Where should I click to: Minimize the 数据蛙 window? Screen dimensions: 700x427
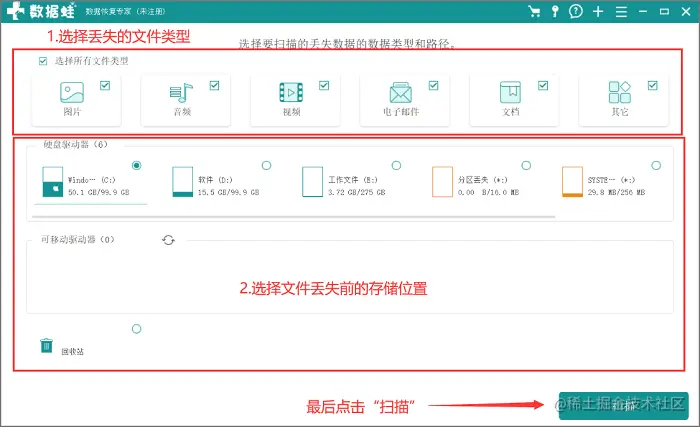tap(643, 11)
